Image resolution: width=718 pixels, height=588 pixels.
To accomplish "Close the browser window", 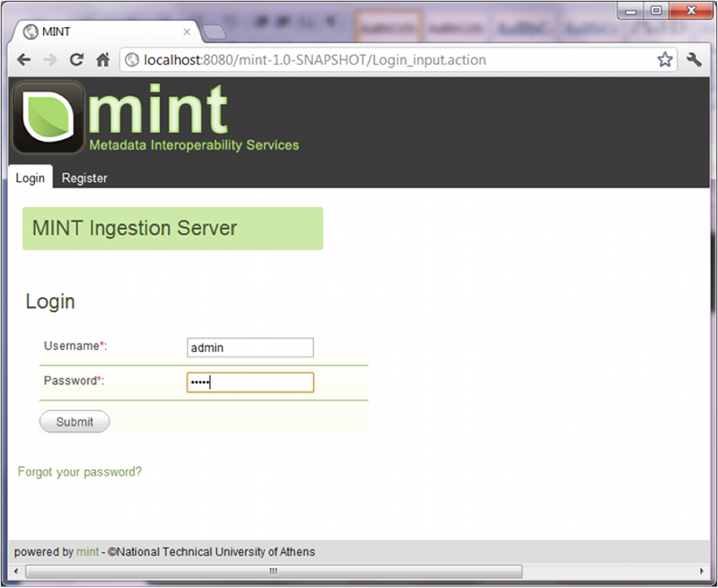I will pos(691,11).
